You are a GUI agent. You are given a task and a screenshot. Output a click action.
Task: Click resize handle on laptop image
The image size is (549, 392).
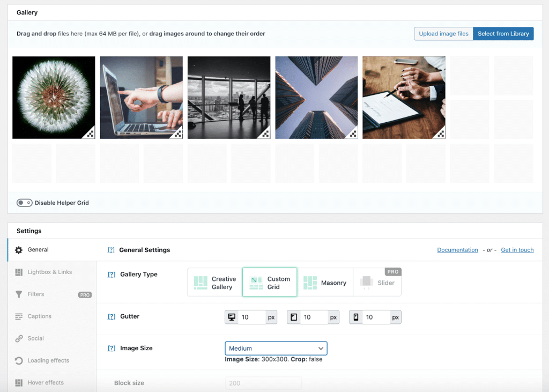[178, 134]
